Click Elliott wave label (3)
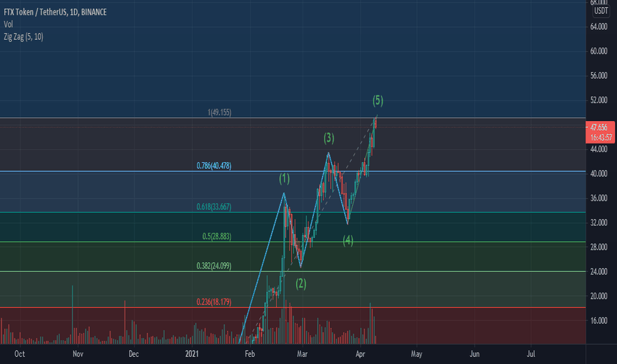 coord(329,138)
